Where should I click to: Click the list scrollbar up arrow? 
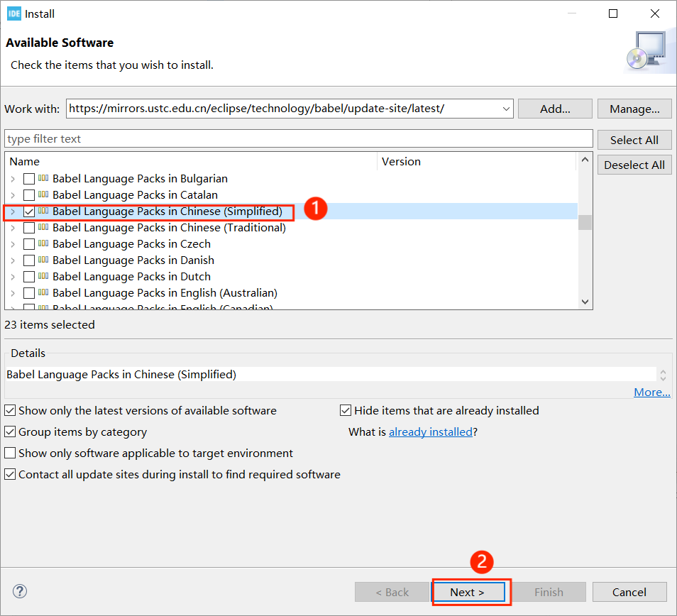coord(585,160)
